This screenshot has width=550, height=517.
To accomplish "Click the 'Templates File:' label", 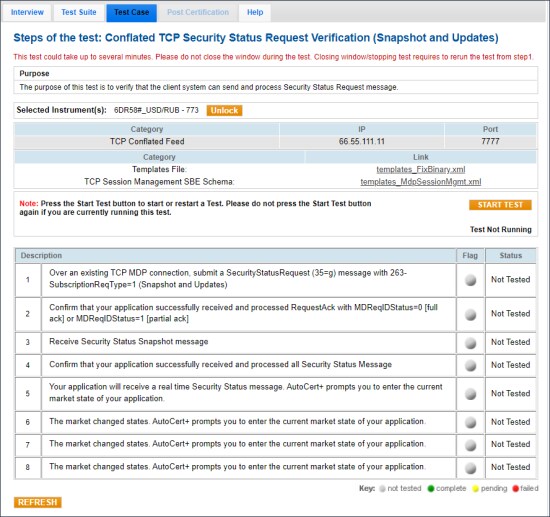I will click(x=159, y=169).
